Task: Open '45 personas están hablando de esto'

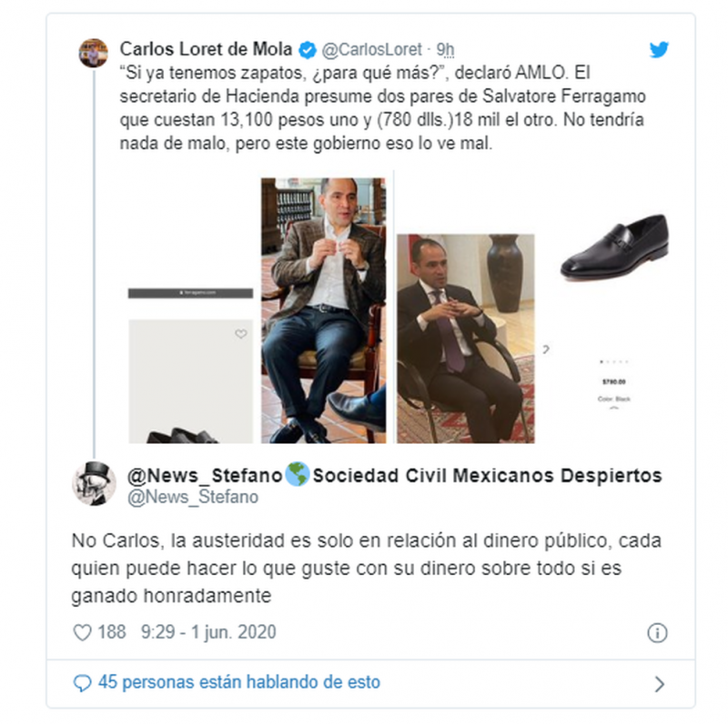Action: click(x=239, y=682)
